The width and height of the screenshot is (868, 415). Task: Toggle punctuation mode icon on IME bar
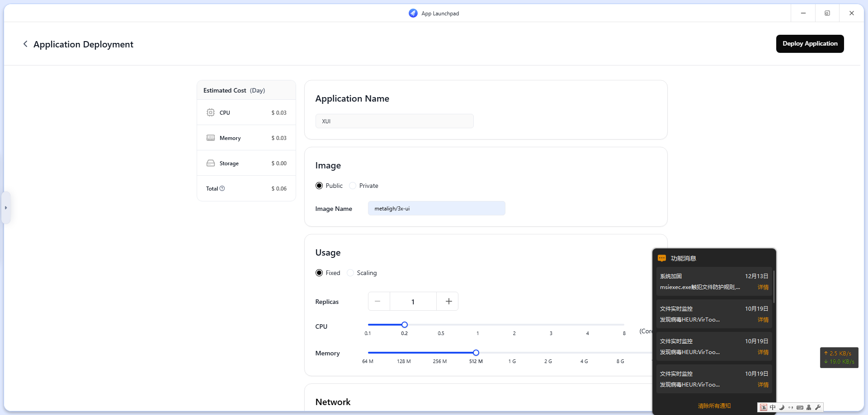tap(791, 407)
